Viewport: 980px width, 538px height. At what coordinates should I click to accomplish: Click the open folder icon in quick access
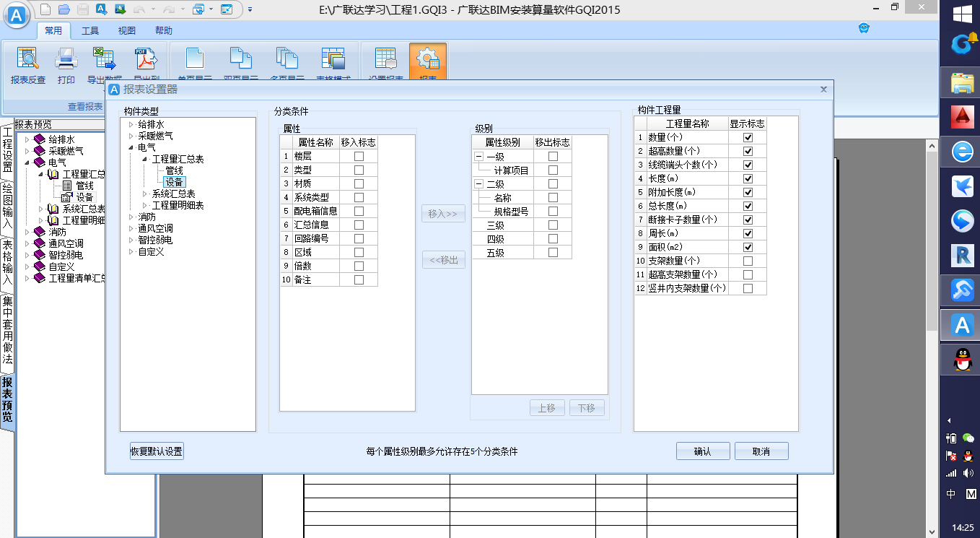tap(64, 9)
